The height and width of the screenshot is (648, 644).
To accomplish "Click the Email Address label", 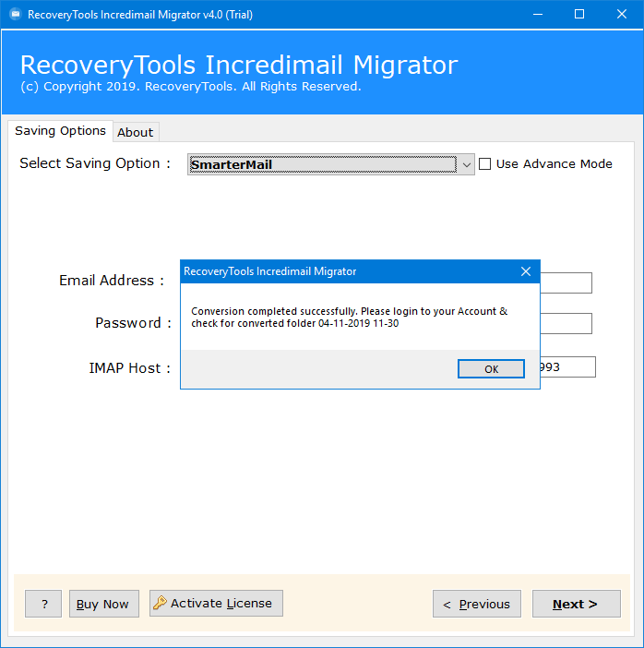I will 112,281.
